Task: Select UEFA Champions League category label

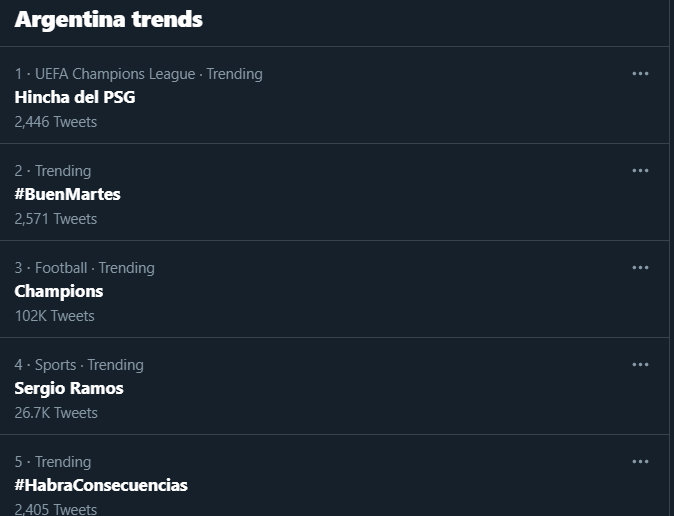Action: pos(115,74)
